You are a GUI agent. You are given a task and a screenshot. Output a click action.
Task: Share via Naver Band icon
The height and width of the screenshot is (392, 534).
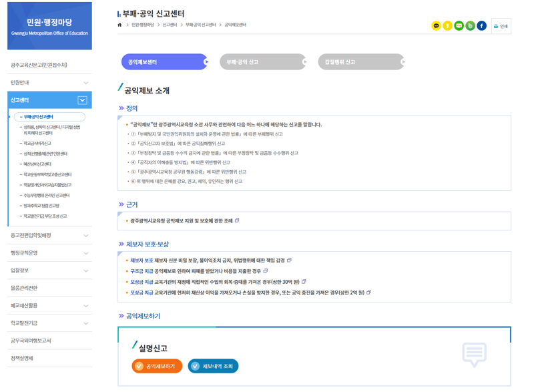[470, 26]
